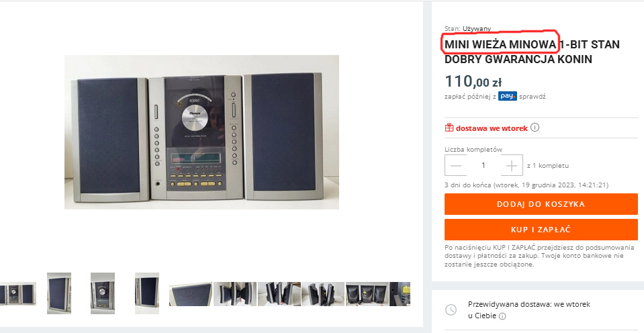Click the info icon beside u Ciebie
This screenshot has width=644, height=333.
click(502, 316)
